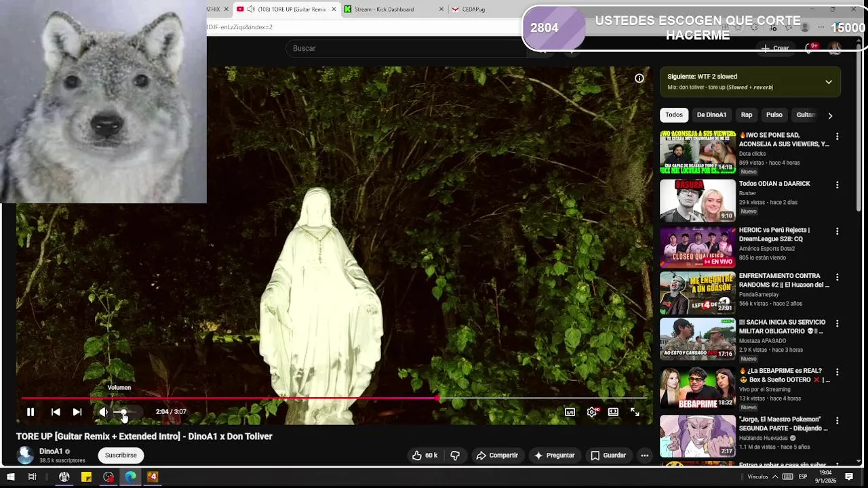Open Microsoft Edge from the taskbar

tap(130, 476)
